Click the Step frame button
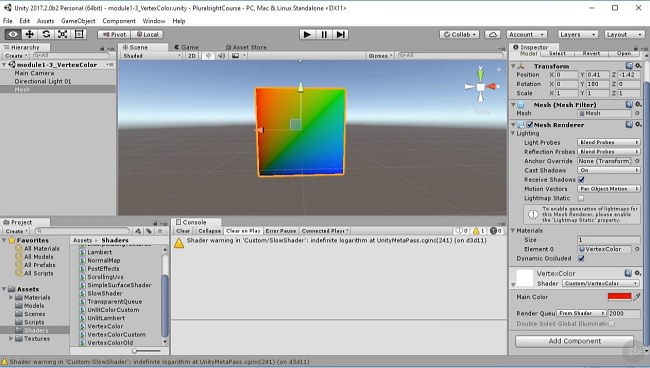The image size is (650, 368). tap(340, 34)
